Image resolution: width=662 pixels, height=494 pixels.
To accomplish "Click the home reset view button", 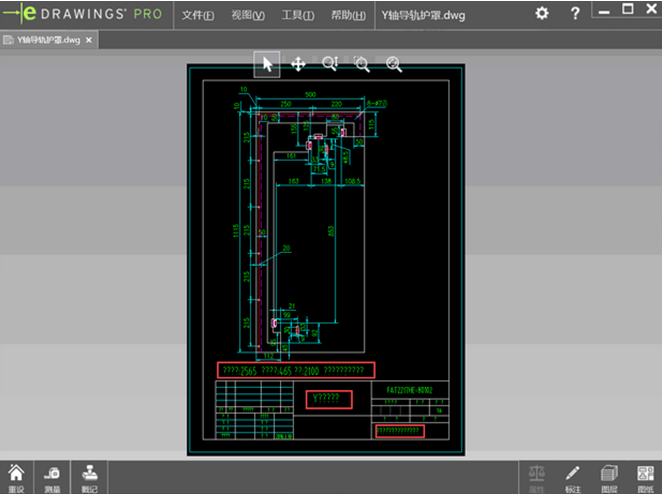I will tap(16, 476).
